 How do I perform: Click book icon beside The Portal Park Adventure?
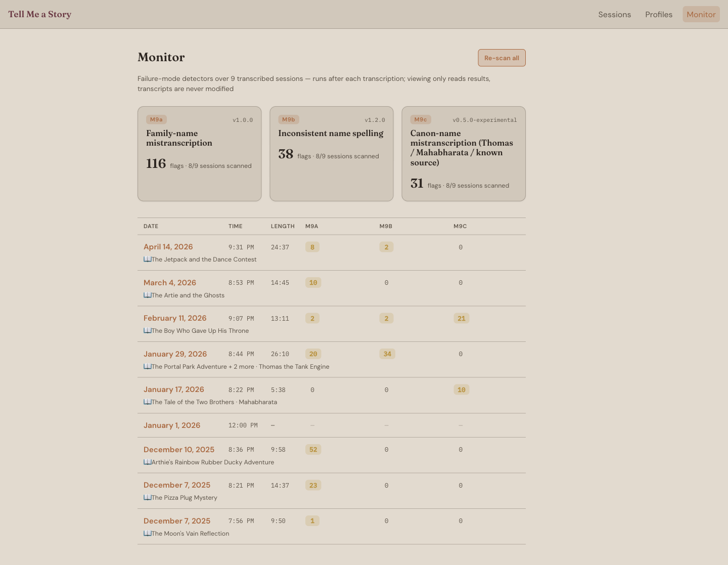point(147,367)
